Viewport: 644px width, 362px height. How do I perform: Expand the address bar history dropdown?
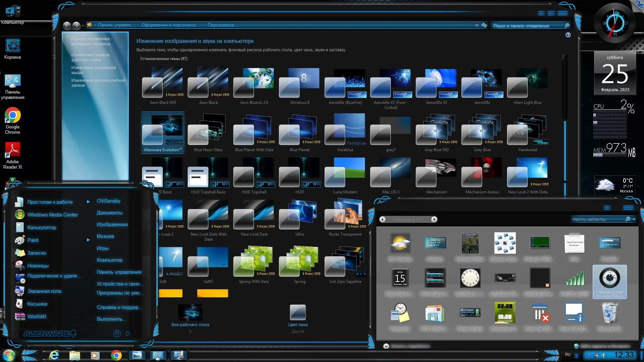click(x=477, y=25)
